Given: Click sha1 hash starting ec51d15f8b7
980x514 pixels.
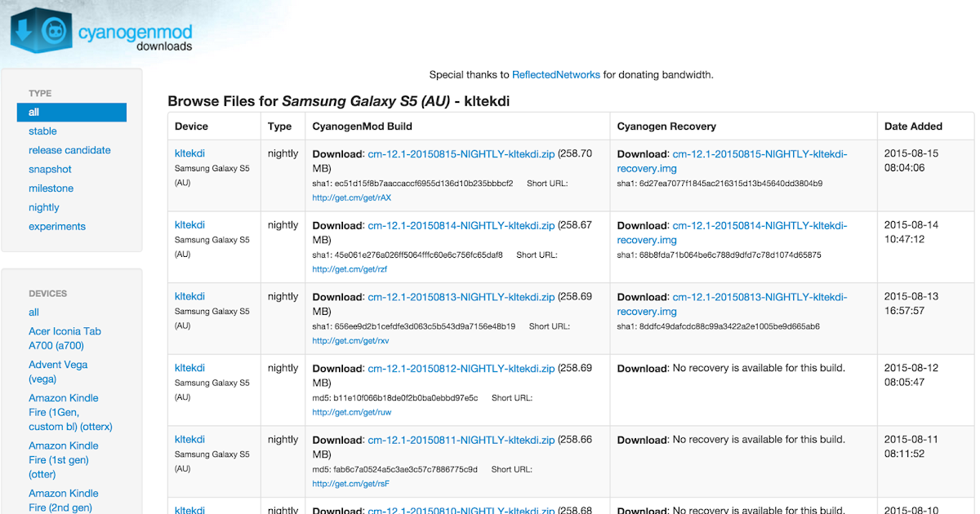Looking at the screenshot, I should [424, 184].
